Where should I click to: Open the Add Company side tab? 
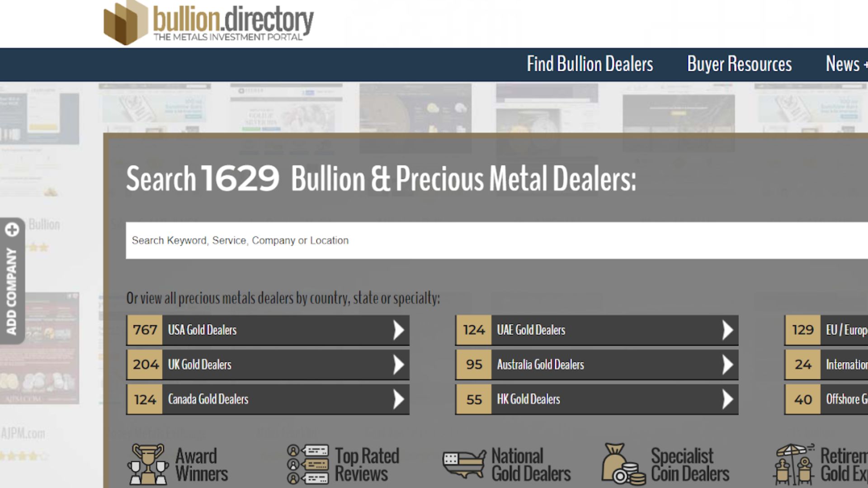(x=12, y=281)
